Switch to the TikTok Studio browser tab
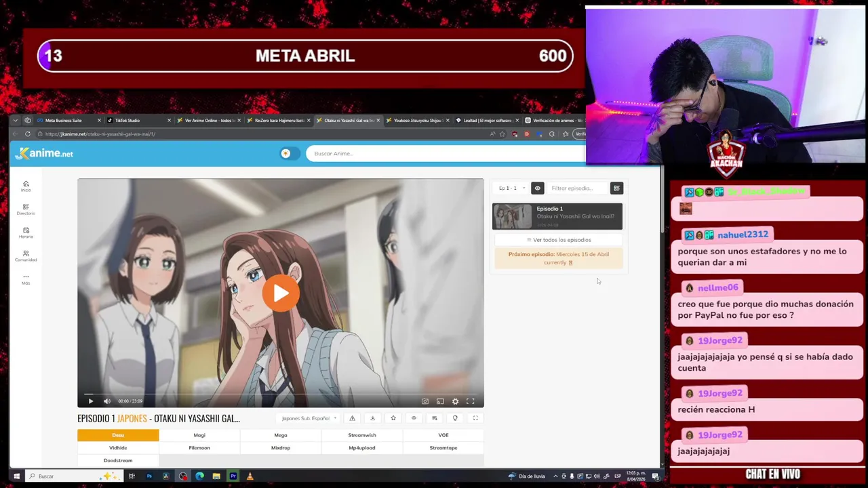 139,120
